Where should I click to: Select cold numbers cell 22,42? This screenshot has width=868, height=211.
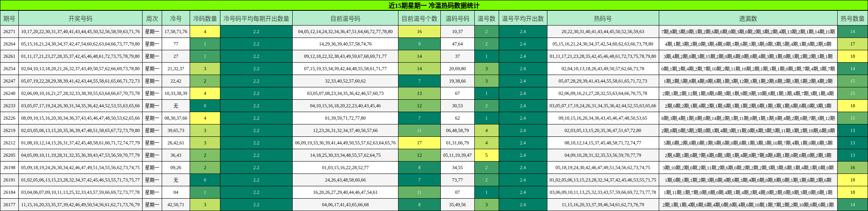tap(176, 81)
